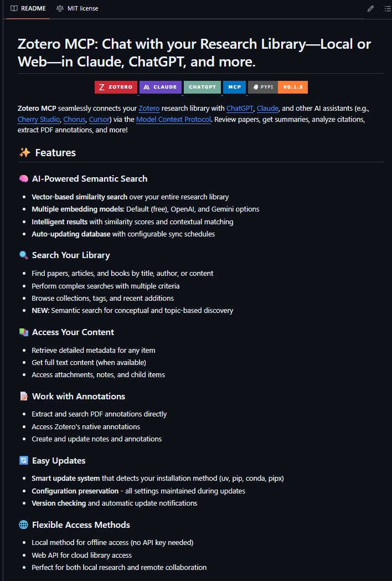Click 'Access attachments, notes' bullet
Image resolution: width=392 pixels, height=581 pixels.
(x=98, y=375)
